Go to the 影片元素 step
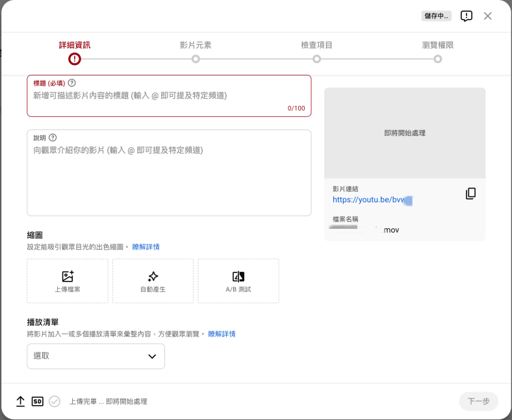Screen dimensions: 512x420 [x=196, y=45]
